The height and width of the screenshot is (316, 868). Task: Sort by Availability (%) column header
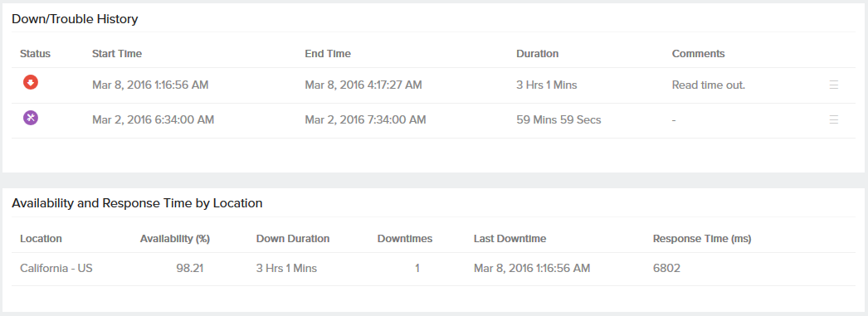pyautogui.click(x=175, y=239)
